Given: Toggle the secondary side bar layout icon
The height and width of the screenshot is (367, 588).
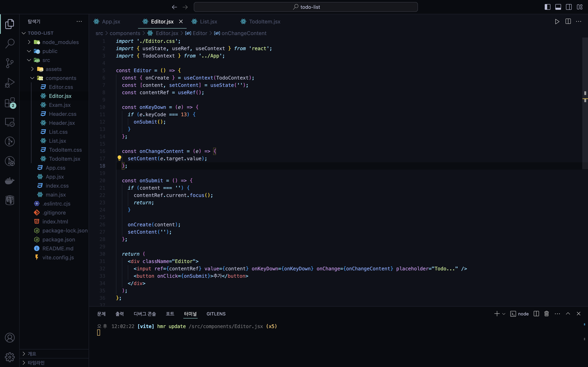Looking at the screenshot, I should (x=569, y=7).
